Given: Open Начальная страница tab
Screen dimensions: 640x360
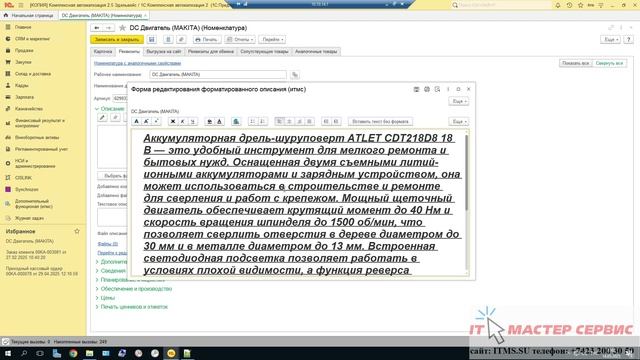Looking at the screenshot, I should click(29, 16).
